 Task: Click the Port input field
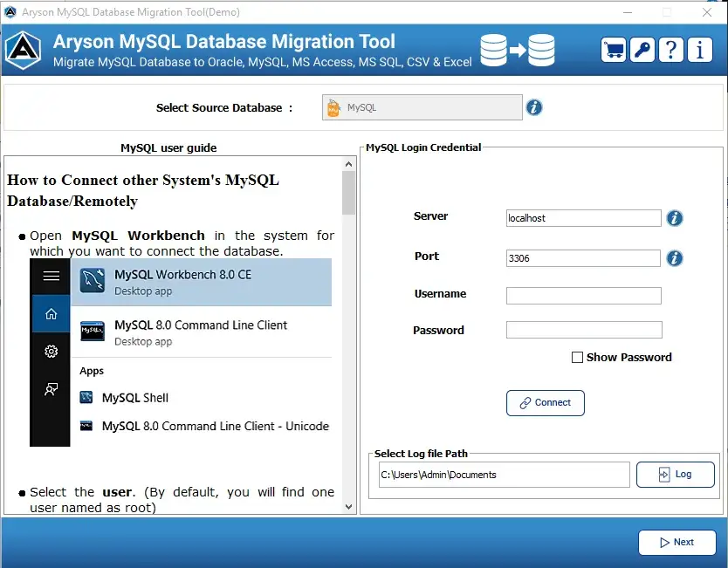(583, 258)
